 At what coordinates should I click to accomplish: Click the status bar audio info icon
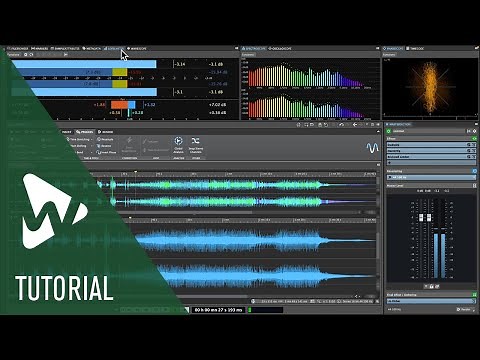[253, 301]
